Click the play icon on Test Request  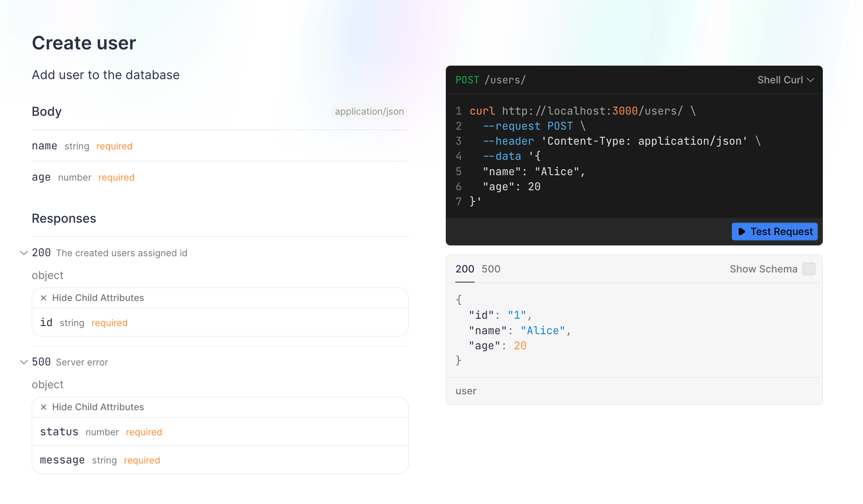[x=742, y=232]
